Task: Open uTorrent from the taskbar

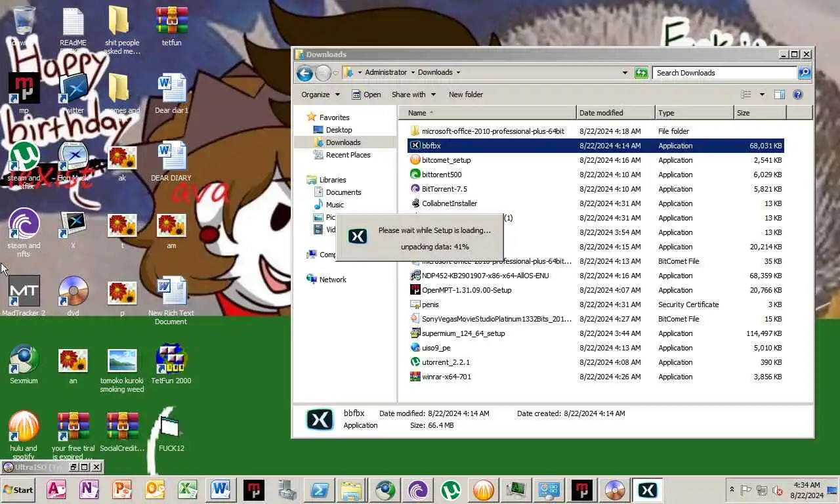Action: pos(450,490)
